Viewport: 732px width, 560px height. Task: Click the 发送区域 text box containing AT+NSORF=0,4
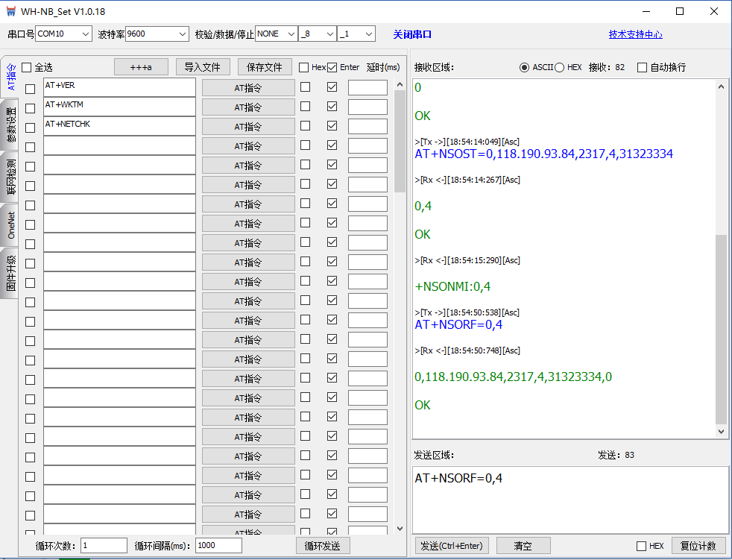570,500
